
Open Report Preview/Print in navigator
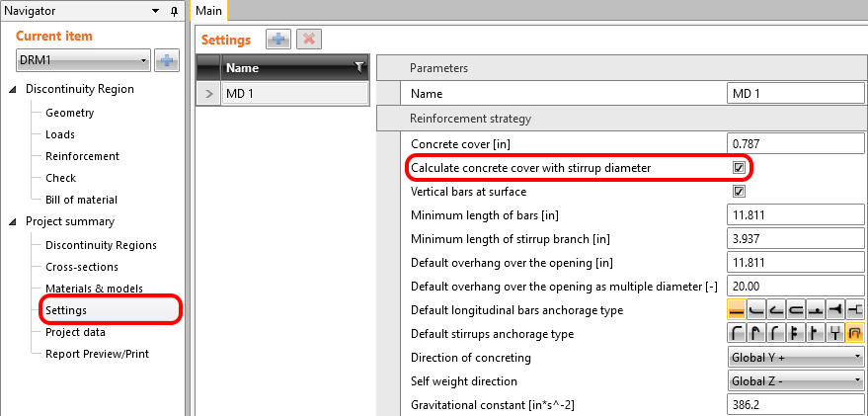click(97, 354)
